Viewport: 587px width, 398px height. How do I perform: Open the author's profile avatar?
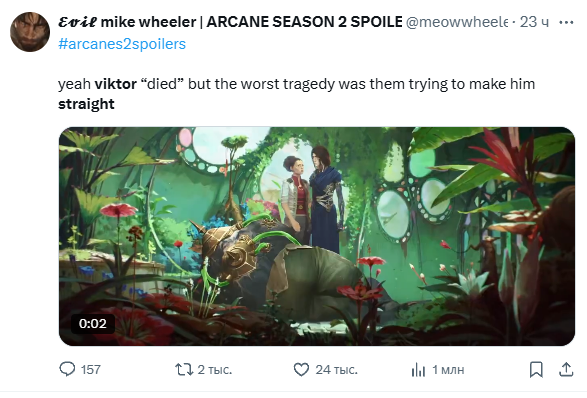pos(30,32)
